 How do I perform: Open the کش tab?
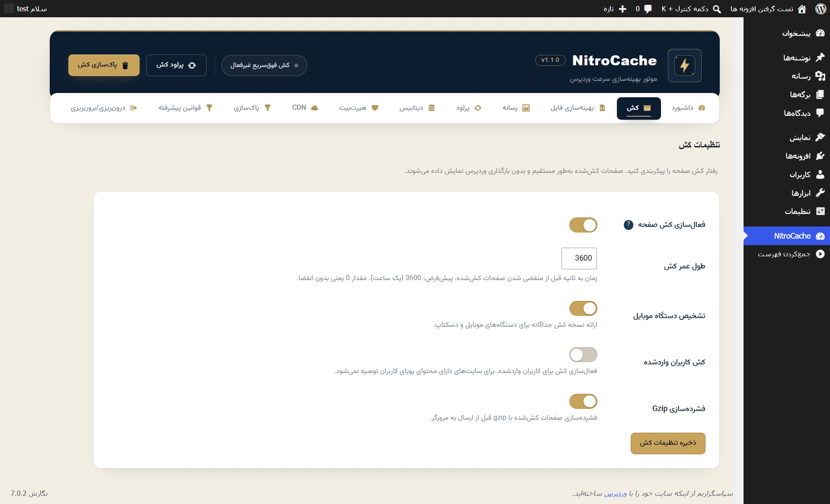click(x=638, y=108)
